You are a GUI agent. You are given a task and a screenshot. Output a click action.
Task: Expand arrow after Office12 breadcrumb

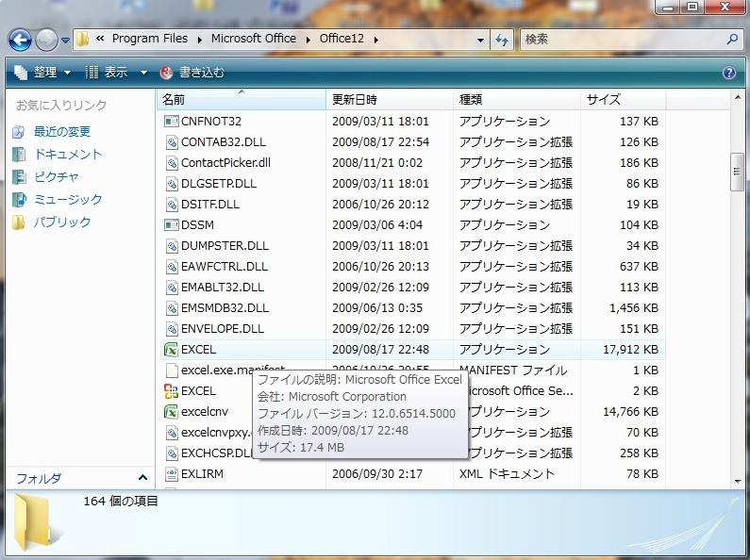click(376, 40)
